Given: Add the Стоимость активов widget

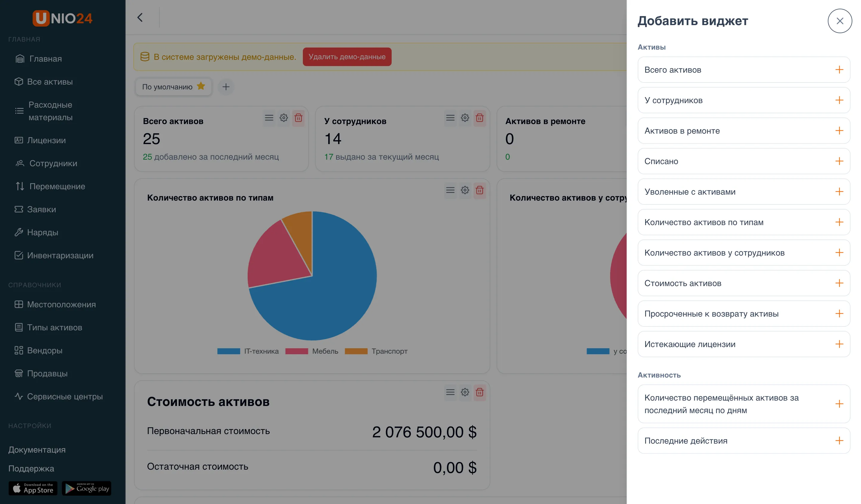Looking at the screenshot, I should point(839,283).
